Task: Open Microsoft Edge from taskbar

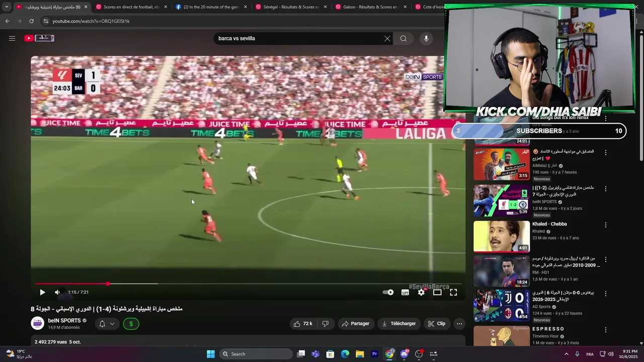Action: [345, 354]
